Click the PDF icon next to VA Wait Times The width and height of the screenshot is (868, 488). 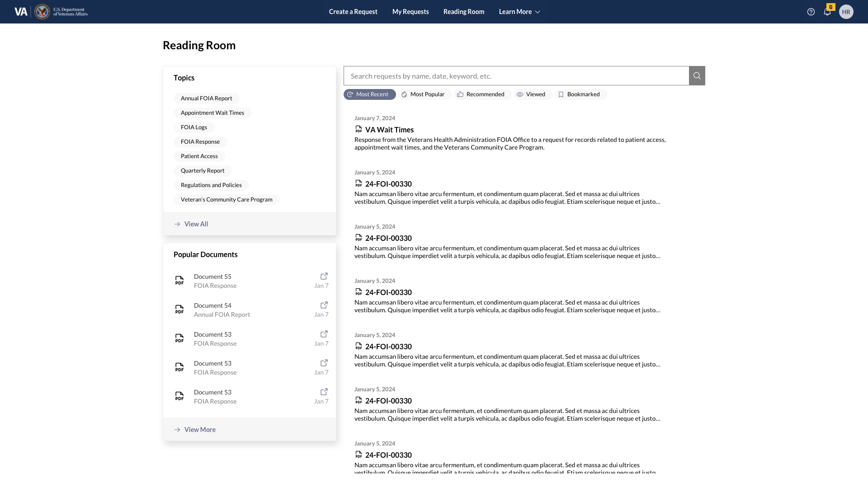[358, 129]
